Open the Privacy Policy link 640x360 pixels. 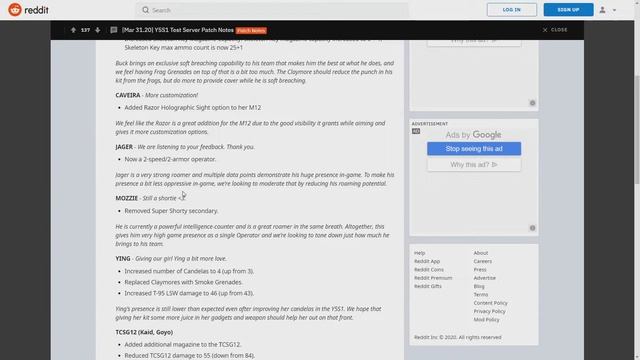pyautogui.click(x=489, y=311)
